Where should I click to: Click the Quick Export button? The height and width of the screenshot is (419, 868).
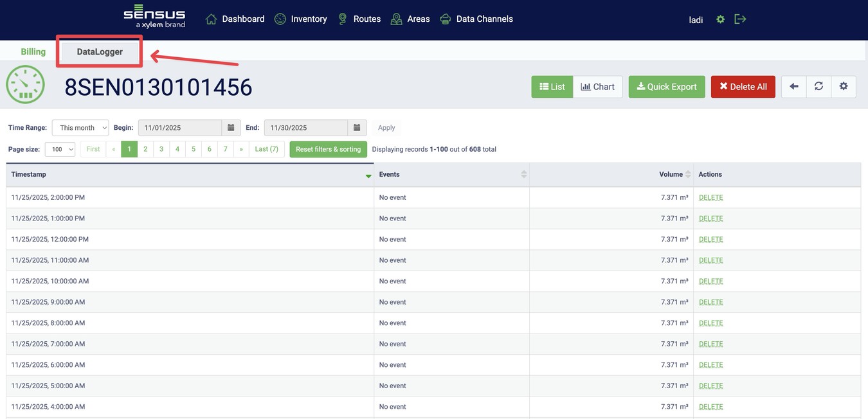[666, 87]
